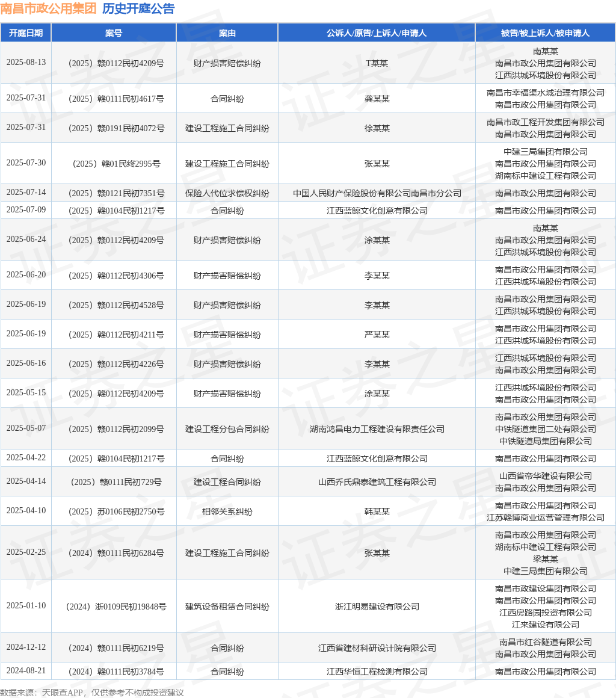The image size is (616, 698).
Task: Select the date cell 2025-06-24
Action: tap(26, 239)
